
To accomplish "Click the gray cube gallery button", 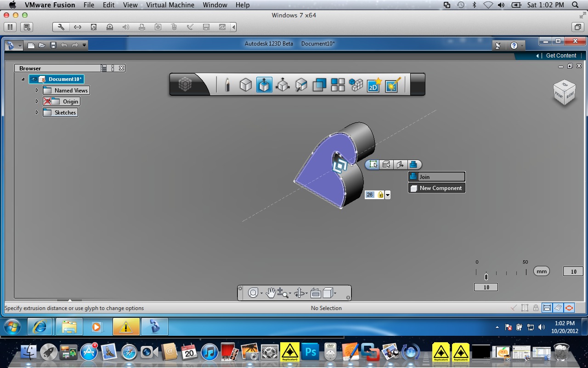I will [185, 84].
